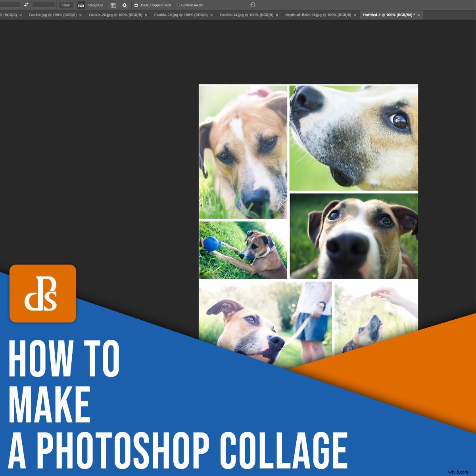Uncheck Delete Cropped Pixels
This screenshot has height=476, width=476.
136,5
